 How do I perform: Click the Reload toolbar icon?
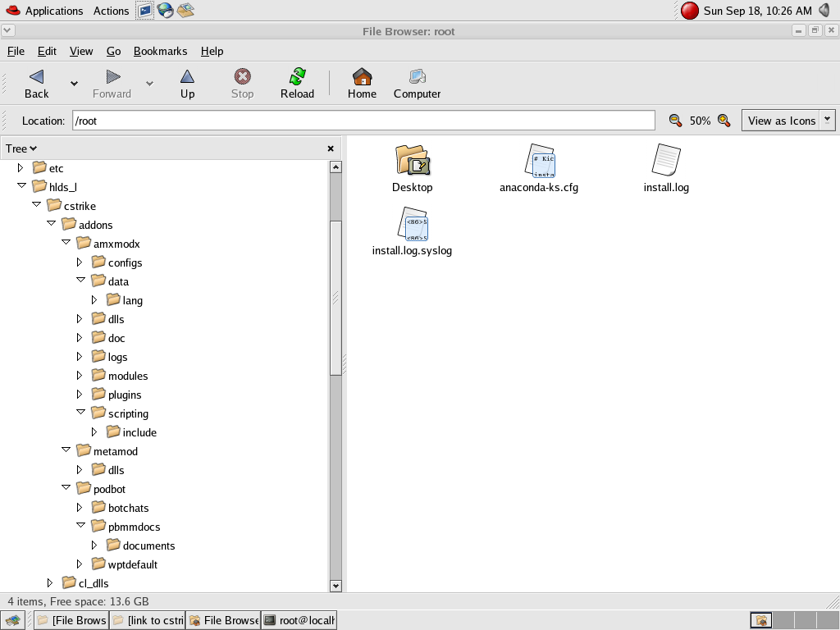click(297, 77)
